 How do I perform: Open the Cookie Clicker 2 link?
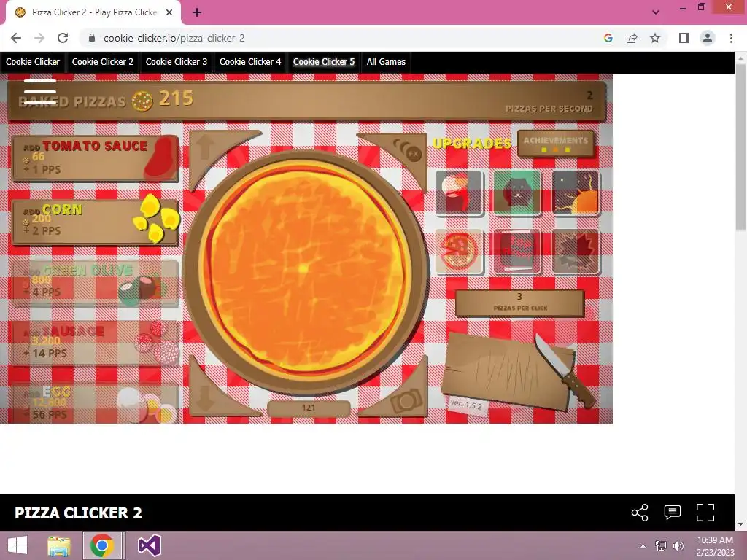[102, 62]
